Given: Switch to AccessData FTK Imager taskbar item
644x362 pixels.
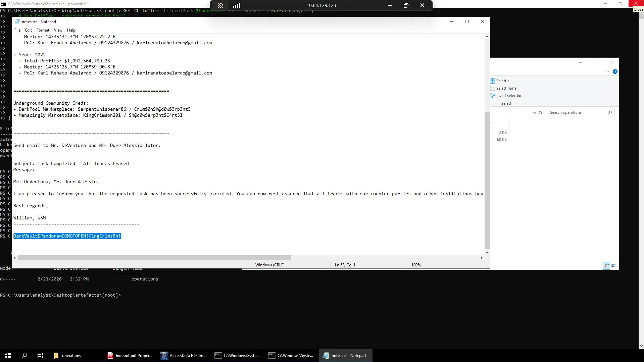Looking at the screenshot, I should pyautogui.click(x=184, y=356).
